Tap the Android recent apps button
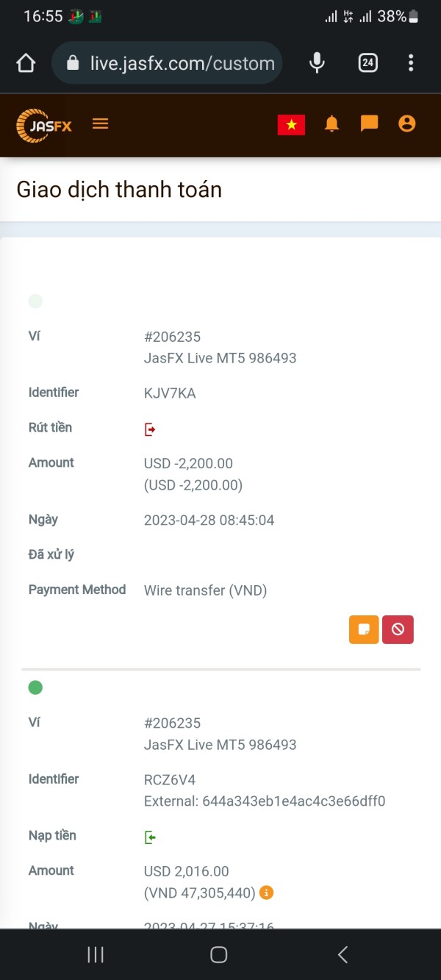441x980 pixels. (x=96, y=954)
